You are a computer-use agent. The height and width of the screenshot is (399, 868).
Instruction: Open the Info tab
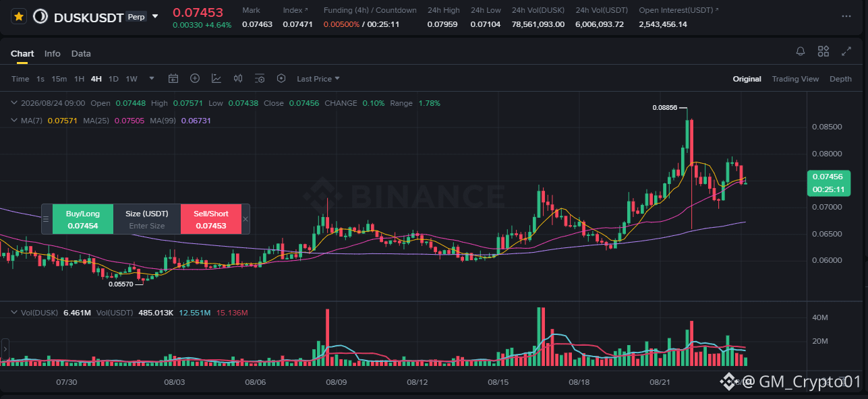click(53, 53)
